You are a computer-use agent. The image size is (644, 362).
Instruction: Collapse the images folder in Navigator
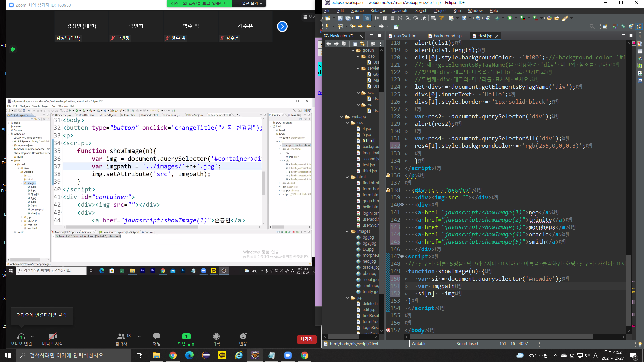click(x=347, y=231)
